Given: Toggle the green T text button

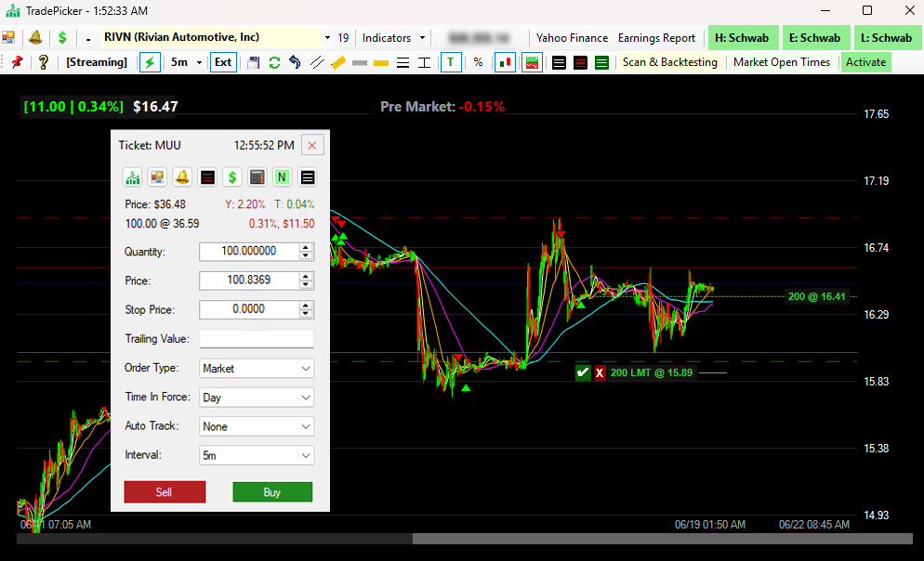Looking at the screenshot, I should point(451,62).
